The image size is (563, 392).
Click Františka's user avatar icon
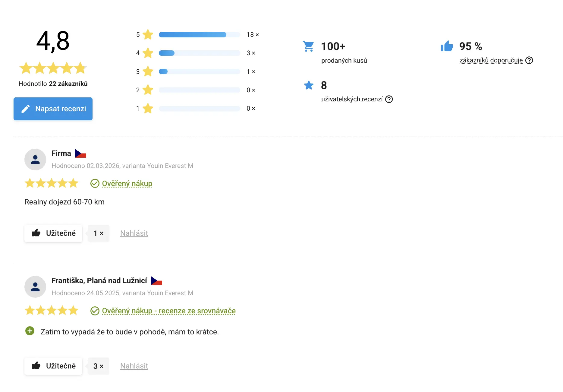[x=35, y=287]
